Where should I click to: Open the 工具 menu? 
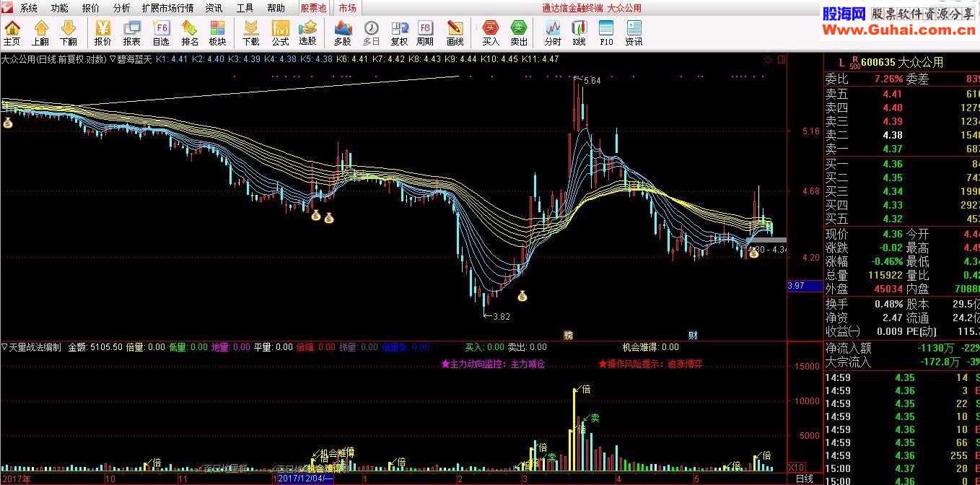pyautogui.click(x=245, y=8)
